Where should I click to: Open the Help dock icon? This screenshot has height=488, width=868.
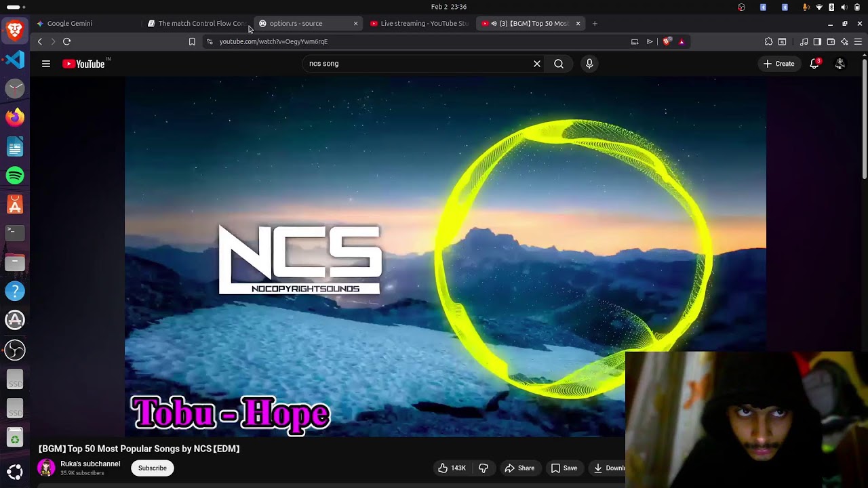pos(15,291)
